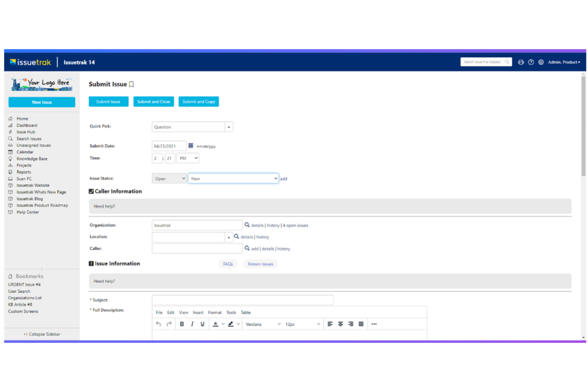
Task: Open the caller history link
Action: pyautogui.click(x=283, y=248)
